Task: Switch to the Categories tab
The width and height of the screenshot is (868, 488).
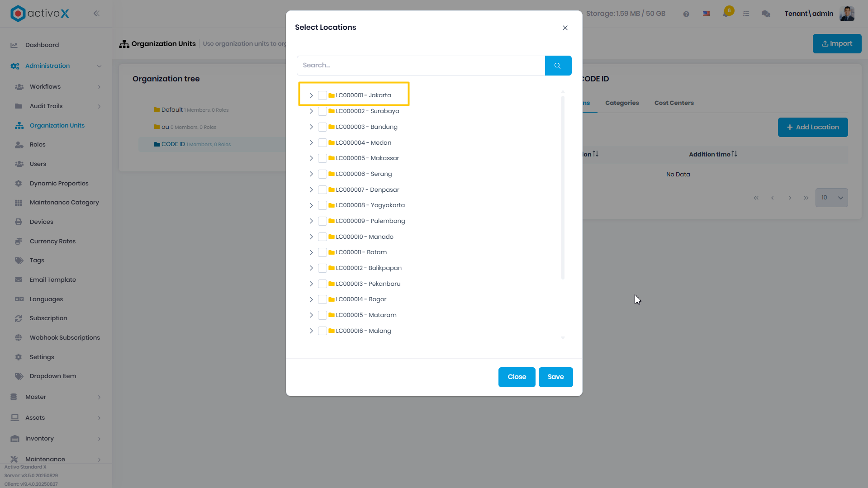Action: coord(622,103)
